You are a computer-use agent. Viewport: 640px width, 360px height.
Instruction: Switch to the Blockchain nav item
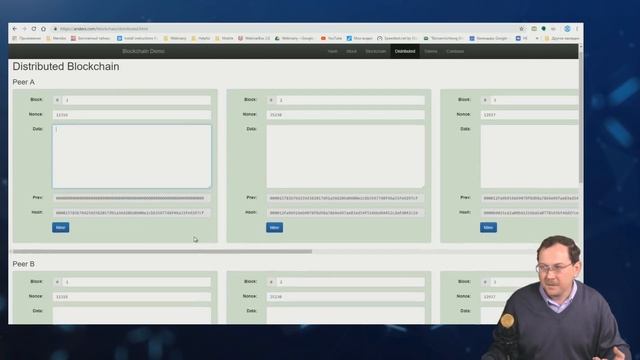click(376, 51)
